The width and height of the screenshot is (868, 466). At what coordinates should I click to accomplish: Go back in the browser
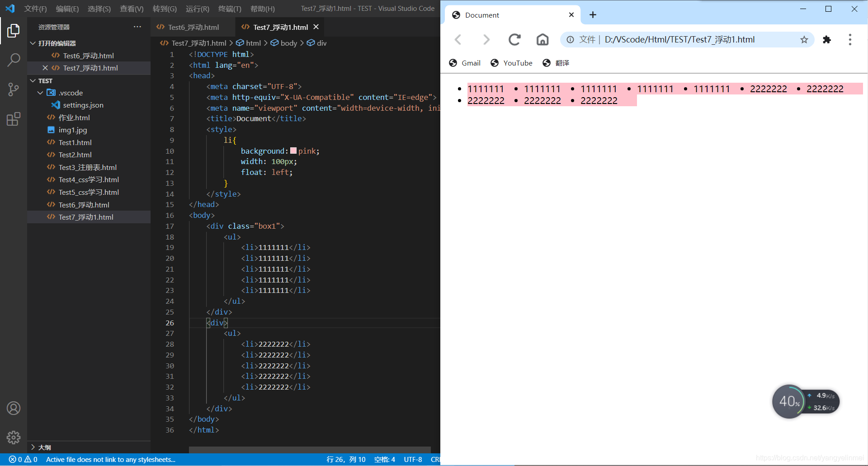458,40
